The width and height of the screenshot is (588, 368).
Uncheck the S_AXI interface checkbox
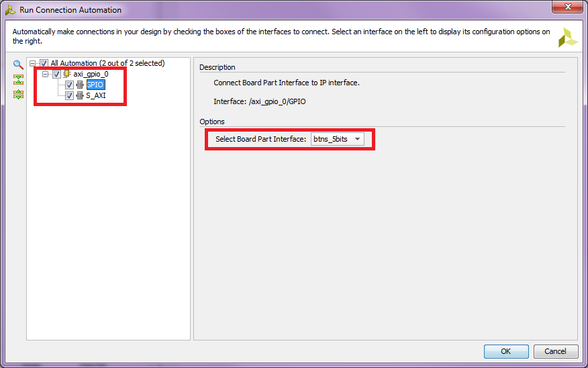pos(69,95)
